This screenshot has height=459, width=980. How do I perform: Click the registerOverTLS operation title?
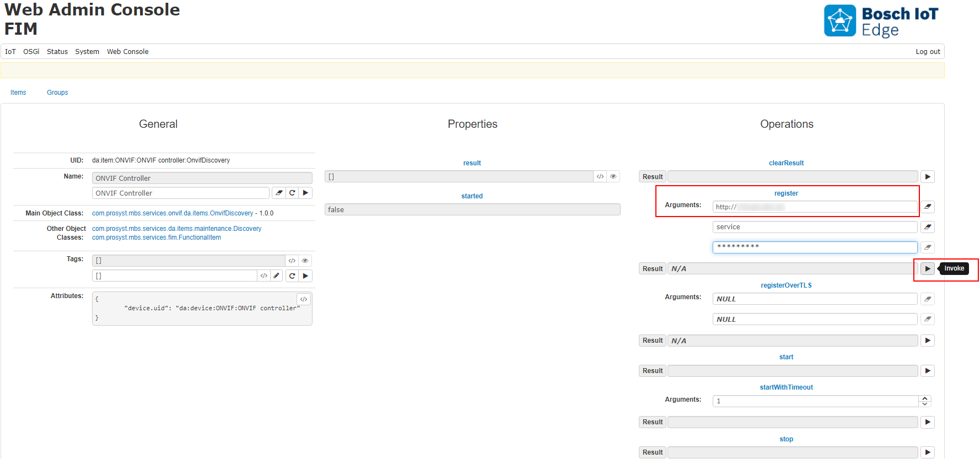pyautogui.click(x=787, y=285)
